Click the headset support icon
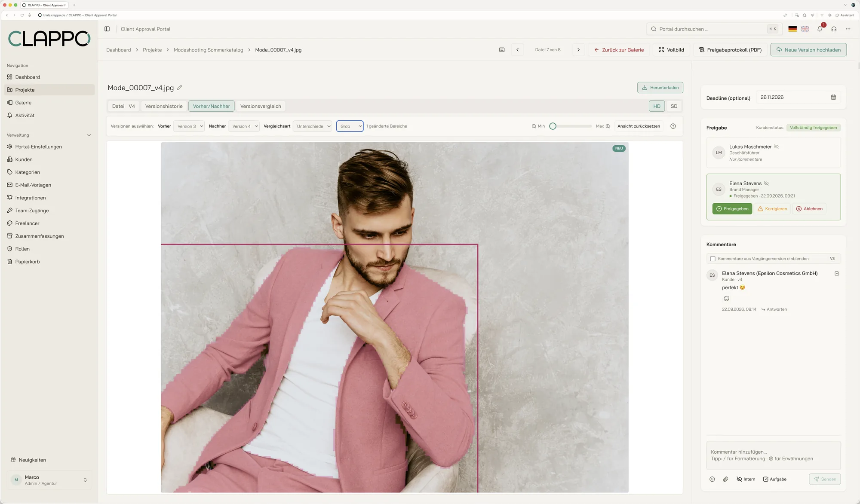Viewport: 860px width, 504px height. (x=834, y=29)
